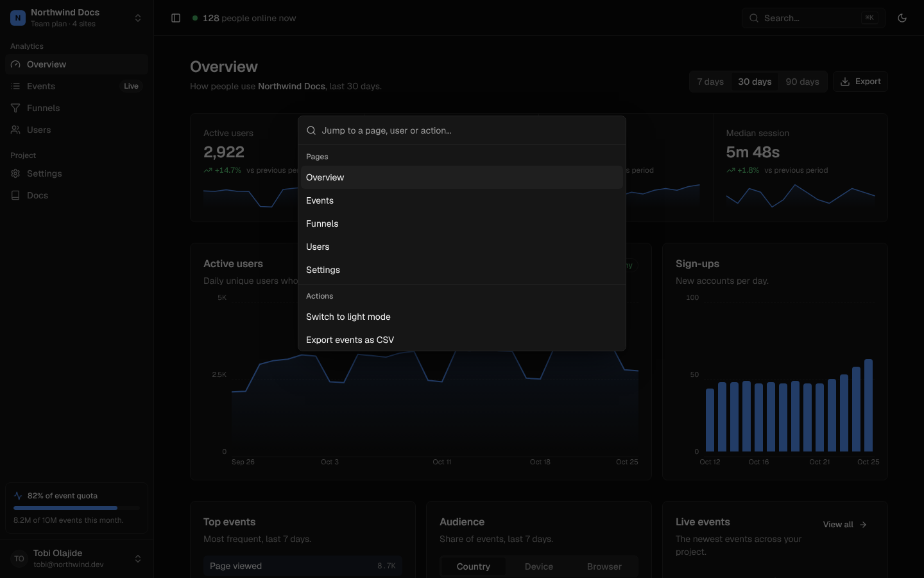Image resolution: width=924 pixels, height=578 pixels.
Task: Click the Northwind Docs 'N' logo
Action: [18, 18]
